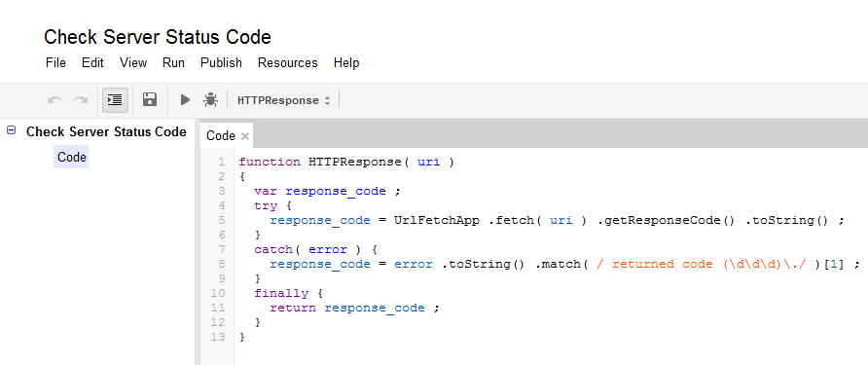Click the 'finally' keyword on line 10
The image size is (868, 365).
click(281, 294)
